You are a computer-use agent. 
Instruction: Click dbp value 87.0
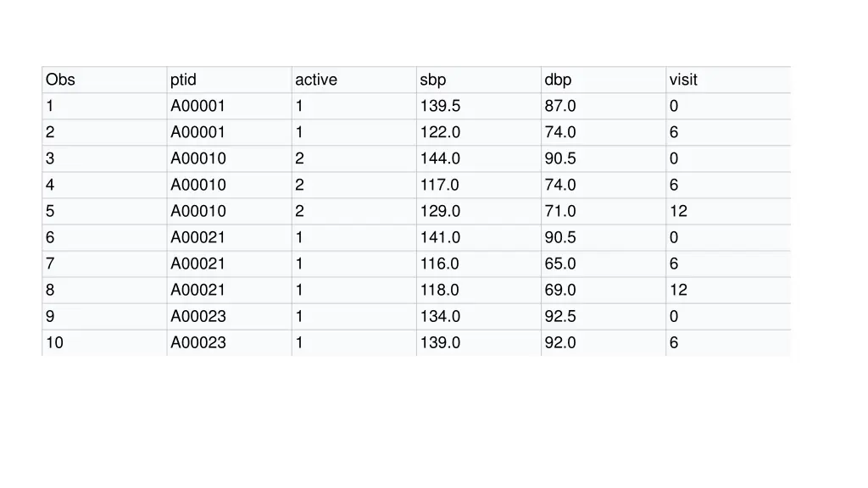(560, 106)
